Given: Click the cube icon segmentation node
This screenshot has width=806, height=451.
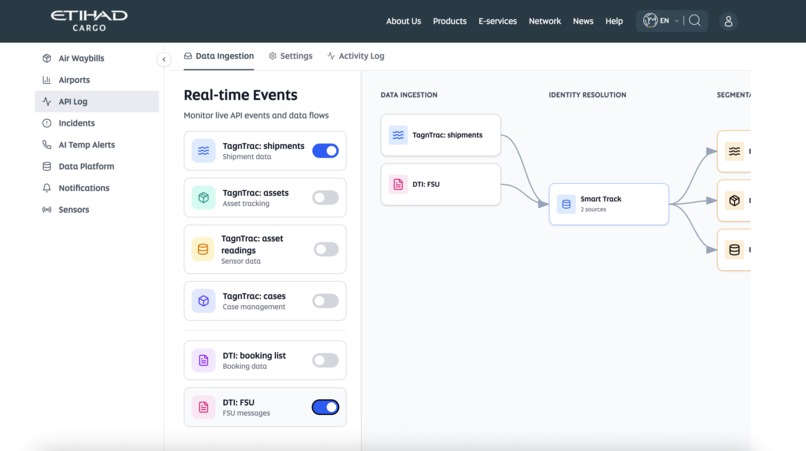Looking at the screenshot, I should [x=734, y=201].
